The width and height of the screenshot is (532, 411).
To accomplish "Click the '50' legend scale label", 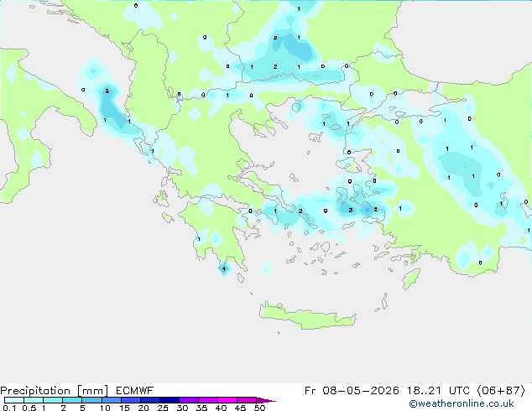I will click(x=259, y=408).
